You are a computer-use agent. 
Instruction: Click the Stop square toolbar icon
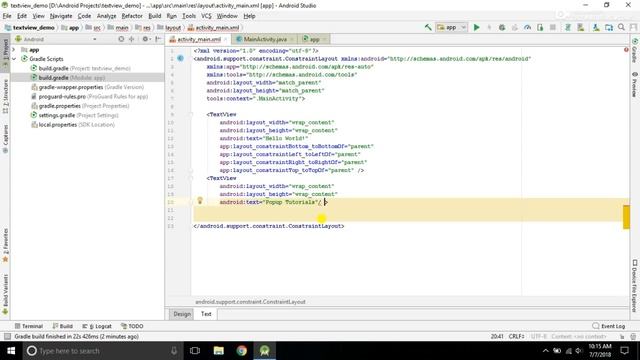[x=553, y=27]
